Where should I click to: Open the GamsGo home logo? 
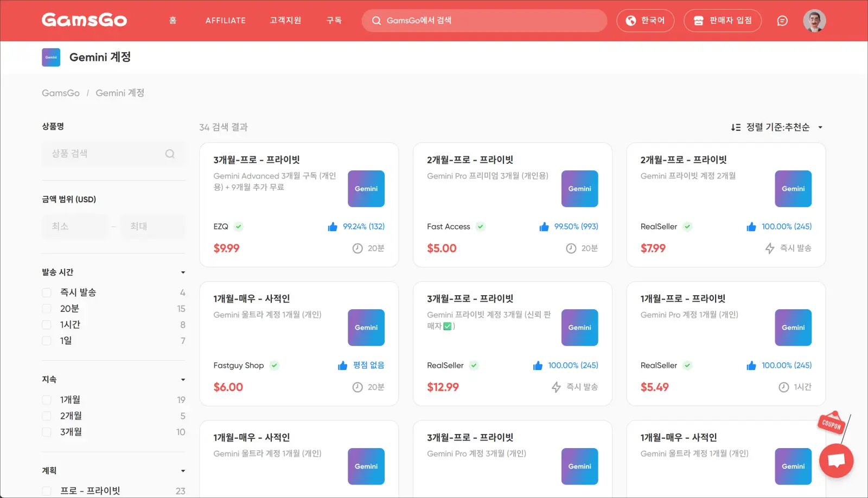[x=84, y=20]
